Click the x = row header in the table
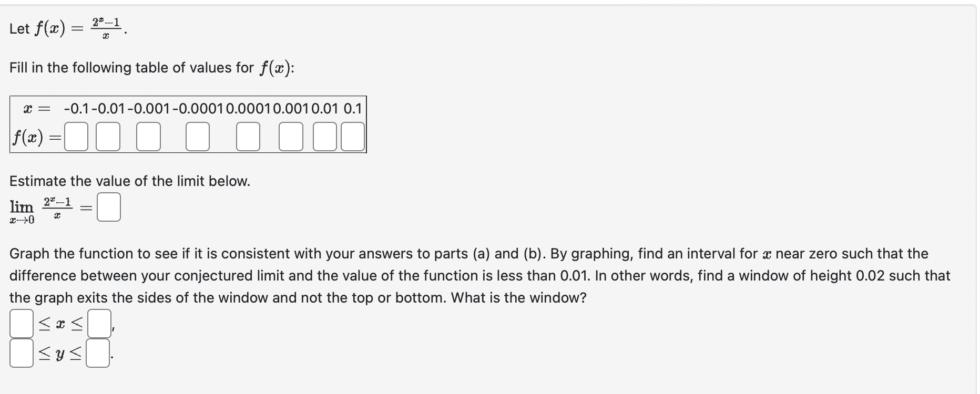The image size is (980, 394). [35, 109]
